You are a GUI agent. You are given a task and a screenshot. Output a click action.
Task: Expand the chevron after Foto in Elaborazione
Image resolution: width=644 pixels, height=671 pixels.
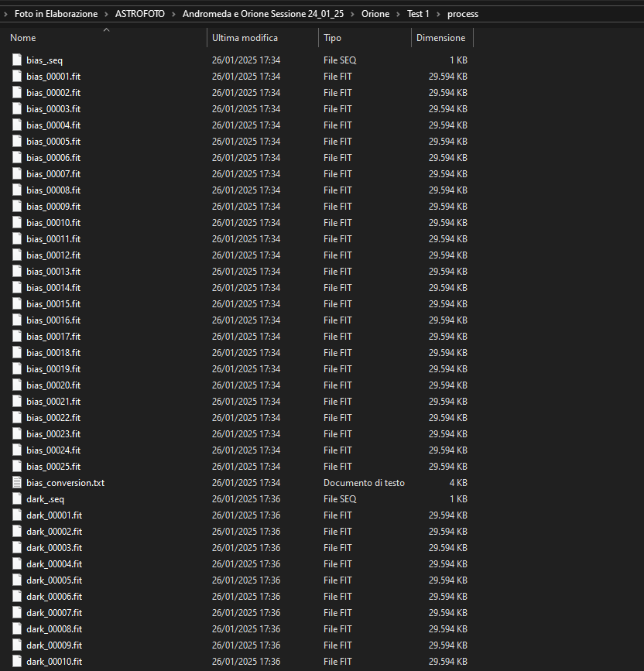pos(107,14)
